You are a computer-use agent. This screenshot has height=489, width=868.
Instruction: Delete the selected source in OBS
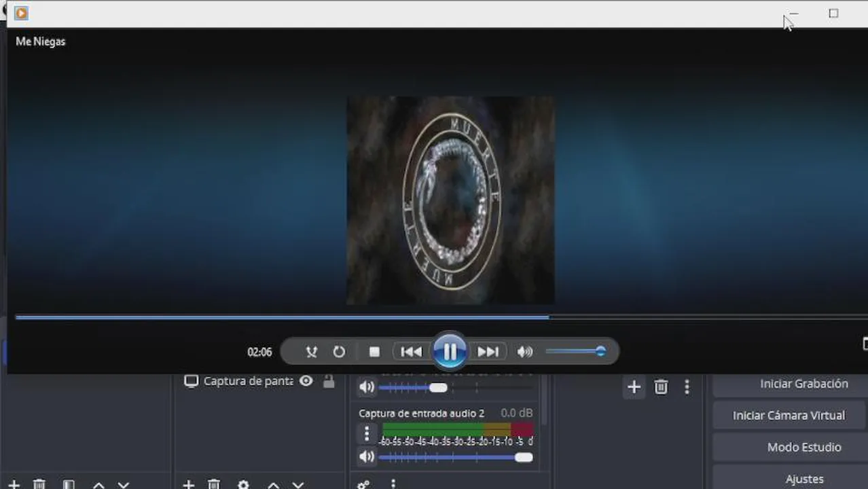pos(214,484)
